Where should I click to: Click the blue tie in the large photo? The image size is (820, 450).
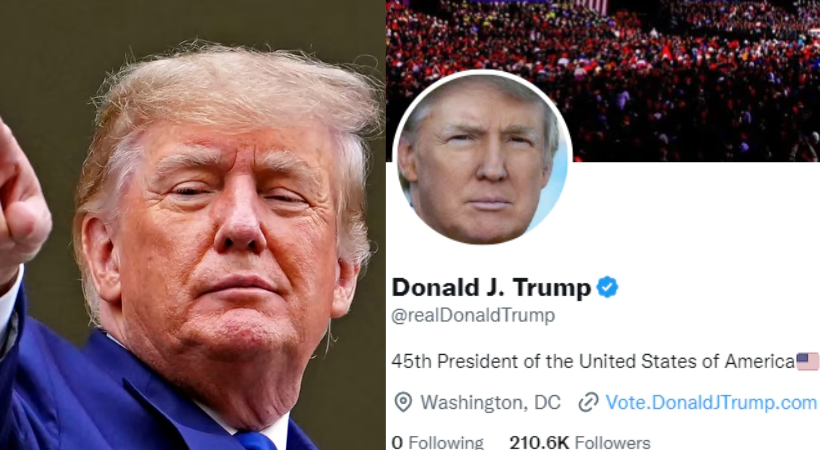click(257, 441)
